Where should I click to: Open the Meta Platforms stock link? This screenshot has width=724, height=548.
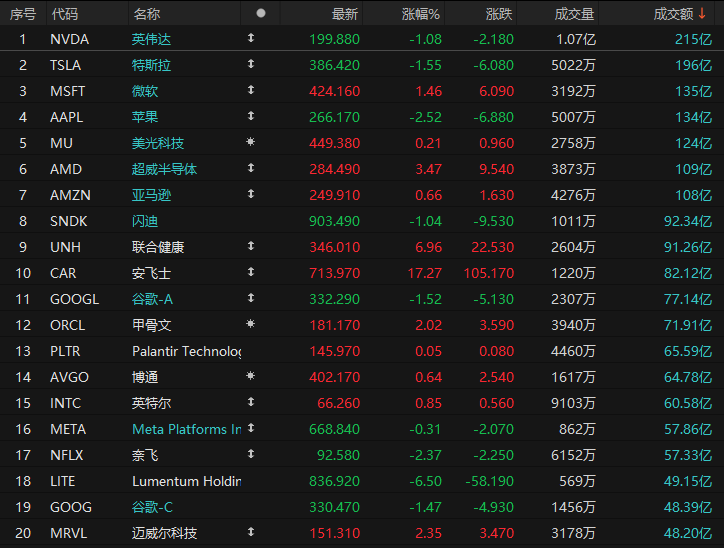187,429
